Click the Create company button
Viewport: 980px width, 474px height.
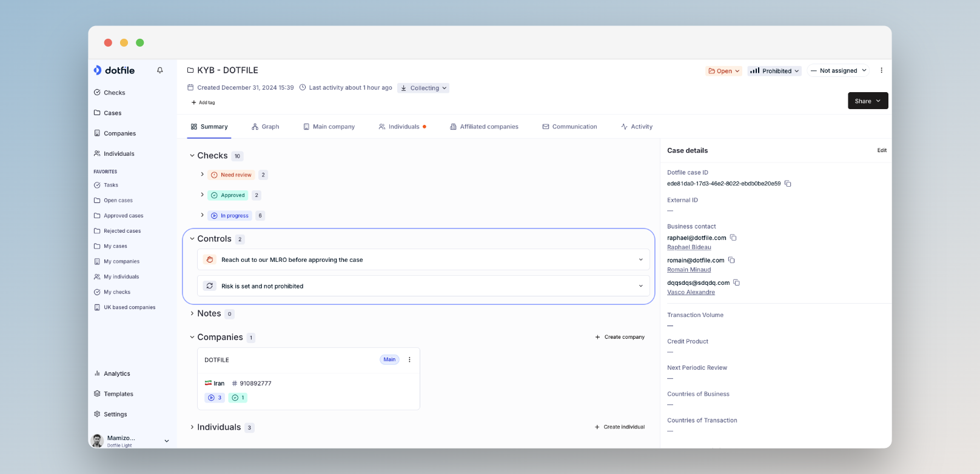[x=620, y=337]
